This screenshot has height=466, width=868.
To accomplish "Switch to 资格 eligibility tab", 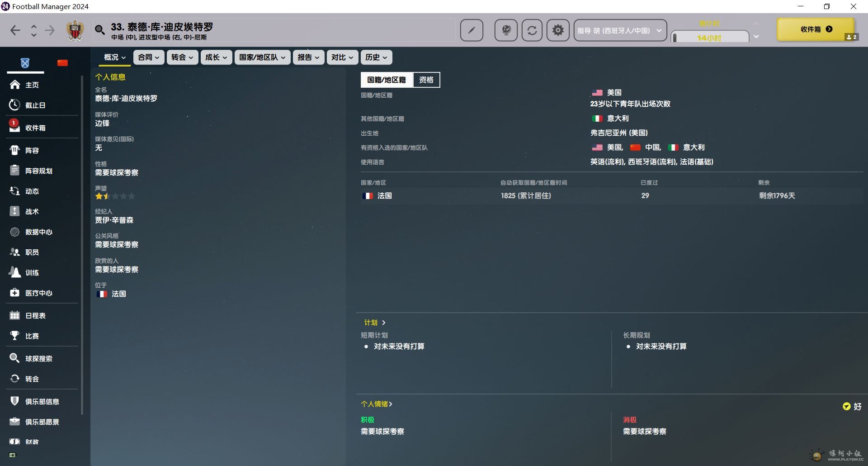I will tap(426, 80).
